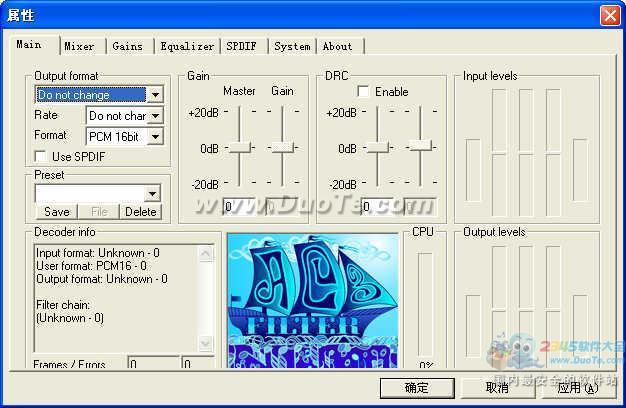This screenshot has width=626, height=408.
Task: Switch to the Equalizer tab
Action: 187,46
